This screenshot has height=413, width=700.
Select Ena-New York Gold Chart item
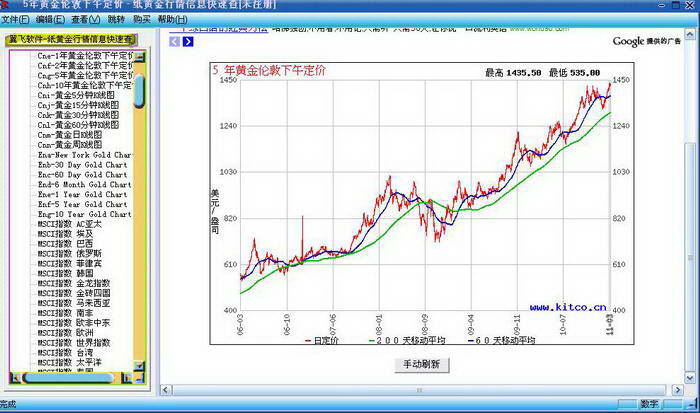pyautogui.click(x=85, y=155)
